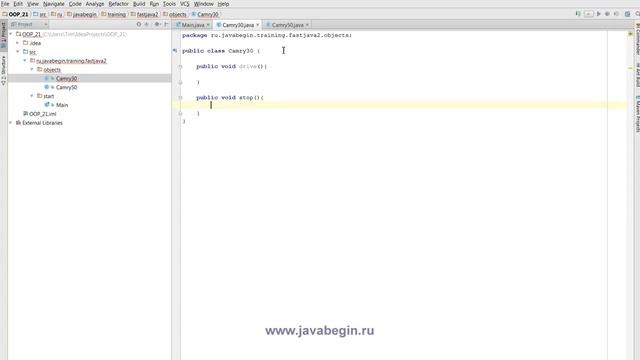Open the Tools menu
The width and height of the screenshot is (640, 360).
(x=169, y=4)
